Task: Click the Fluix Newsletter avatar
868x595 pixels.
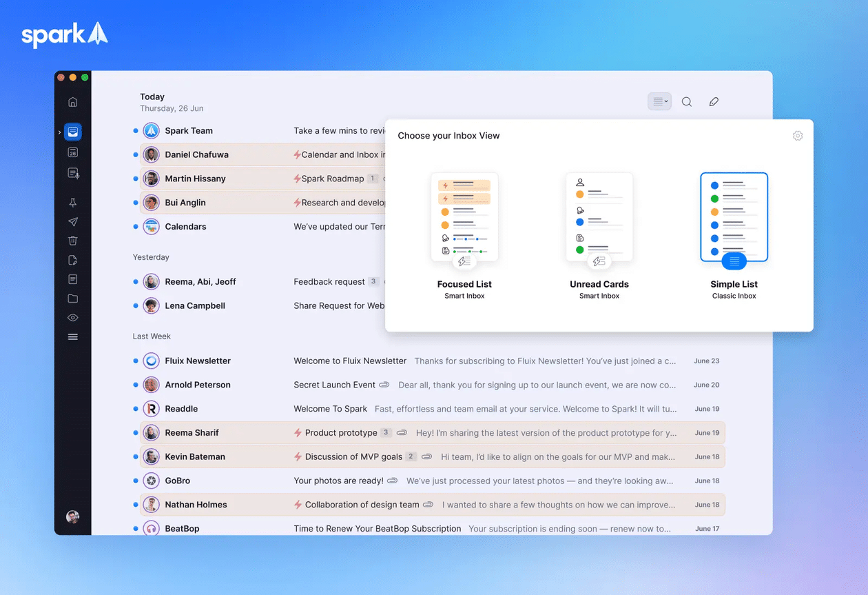Action: pos(151,361)
